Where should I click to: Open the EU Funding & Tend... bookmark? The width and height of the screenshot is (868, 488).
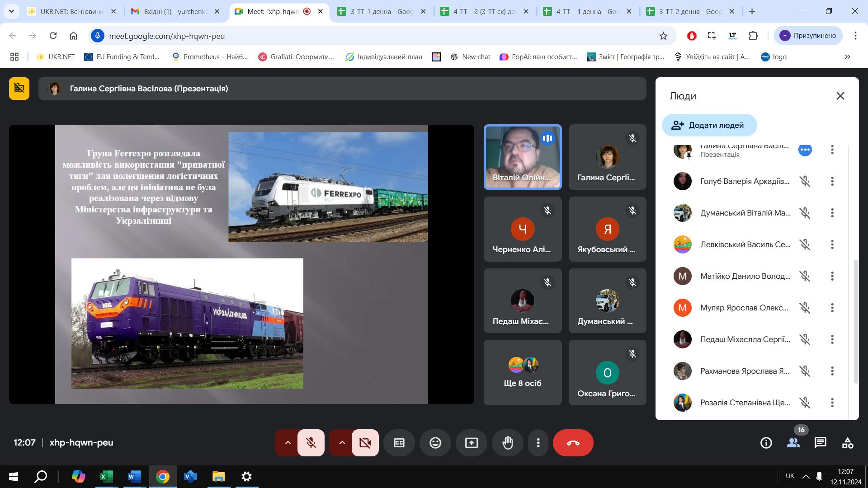click(122, 57)
